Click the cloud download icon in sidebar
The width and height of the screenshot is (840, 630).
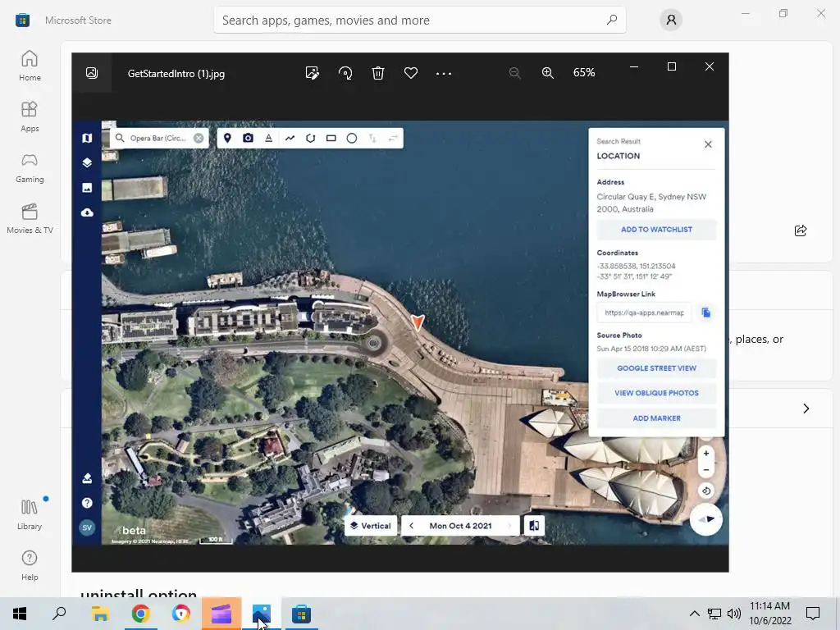pos(87,212)
